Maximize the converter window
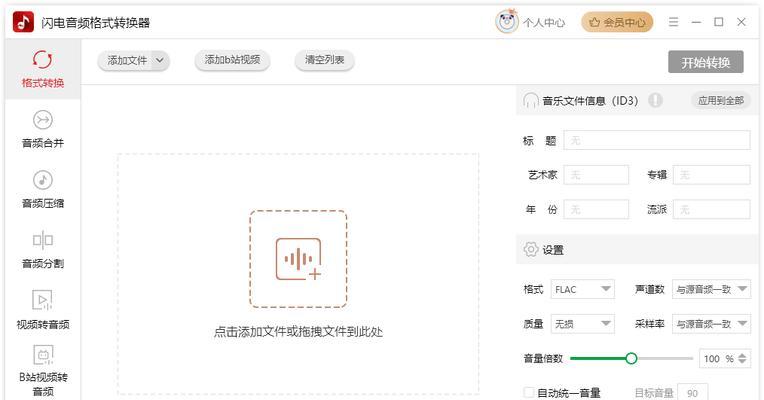 (x=719, y=22)
